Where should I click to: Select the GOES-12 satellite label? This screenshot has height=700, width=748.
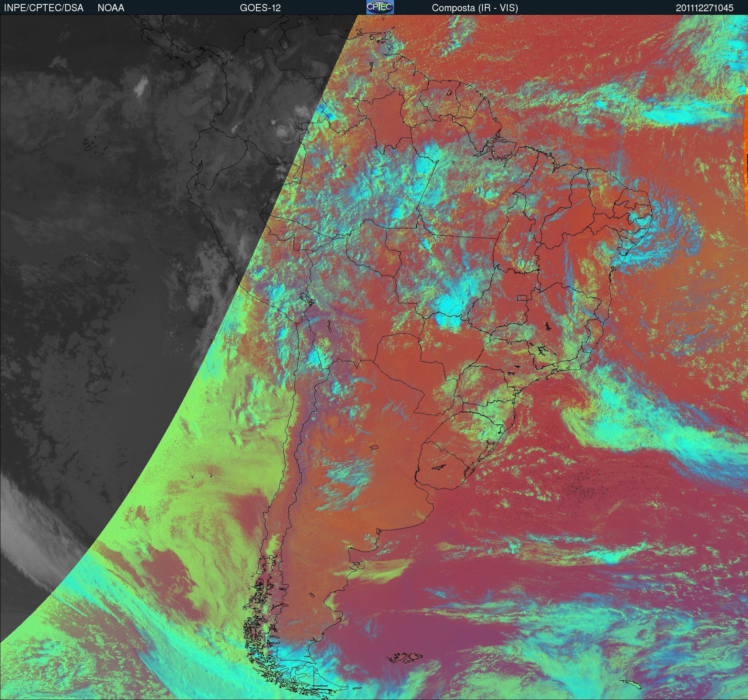click(x=260, y=8)
